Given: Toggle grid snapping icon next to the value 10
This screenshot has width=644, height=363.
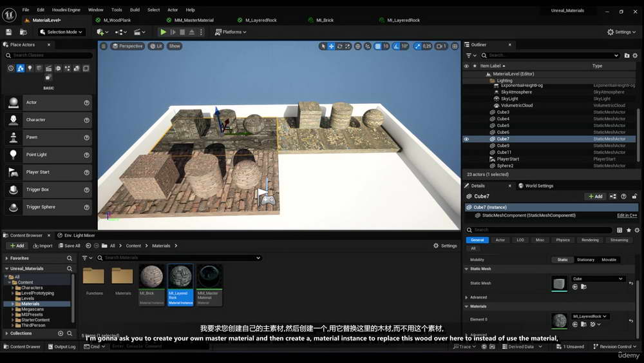Looking at the screenshot, I should coord(378,46).
